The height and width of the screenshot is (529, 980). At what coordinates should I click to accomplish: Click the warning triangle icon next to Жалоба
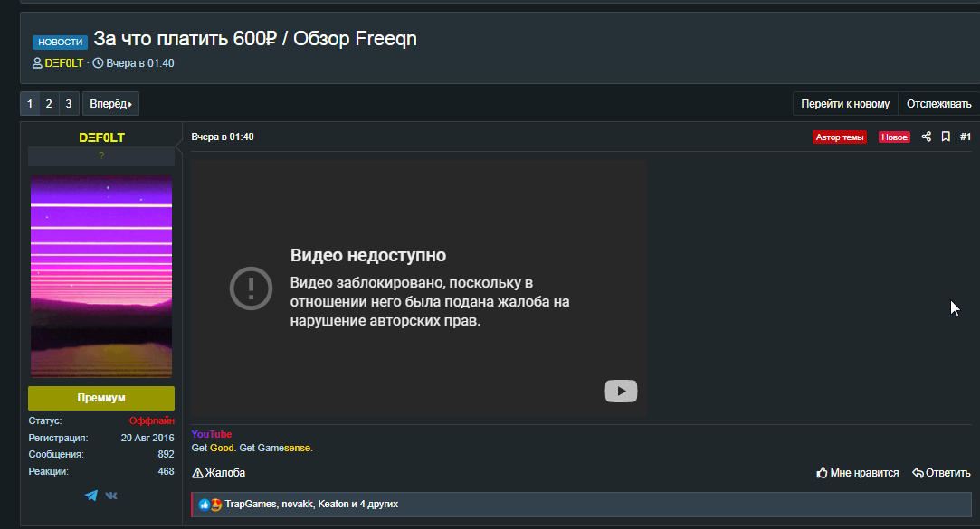[197, 473]
